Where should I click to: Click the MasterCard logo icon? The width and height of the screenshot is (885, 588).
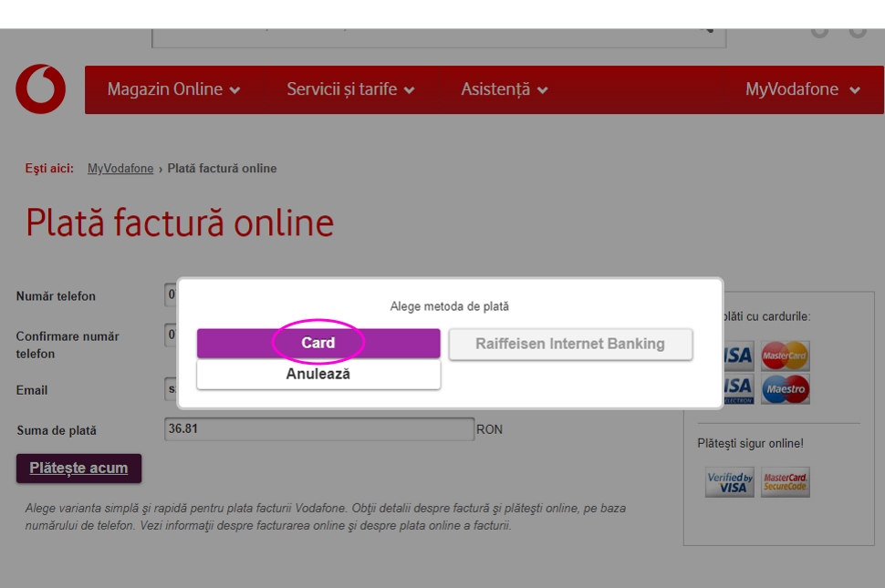point(785,356)
